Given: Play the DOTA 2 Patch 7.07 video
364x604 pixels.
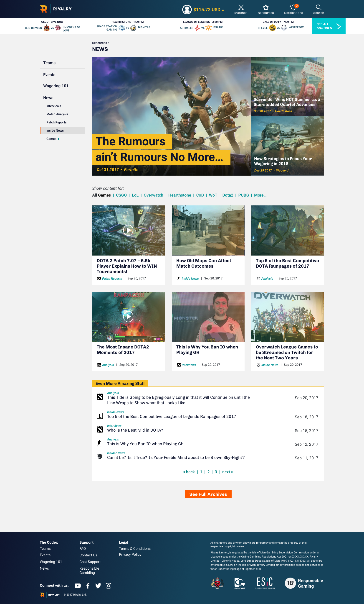Looking at the screenshot, I should pos(128,230).
